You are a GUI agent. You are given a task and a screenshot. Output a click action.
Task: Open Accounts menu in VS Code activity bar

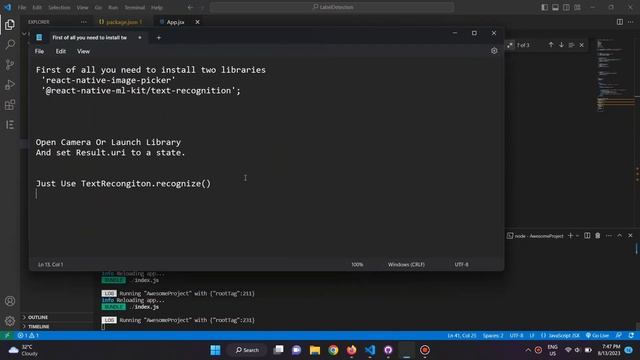[10, 301]
